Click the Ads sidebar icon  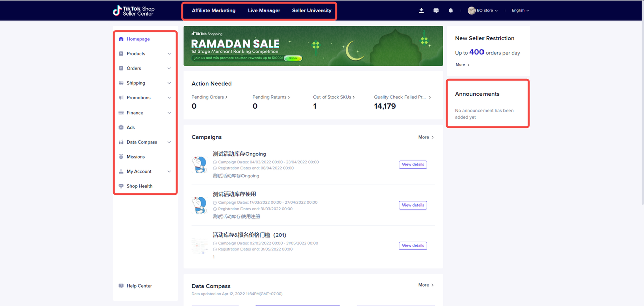(x=121, y=128)
